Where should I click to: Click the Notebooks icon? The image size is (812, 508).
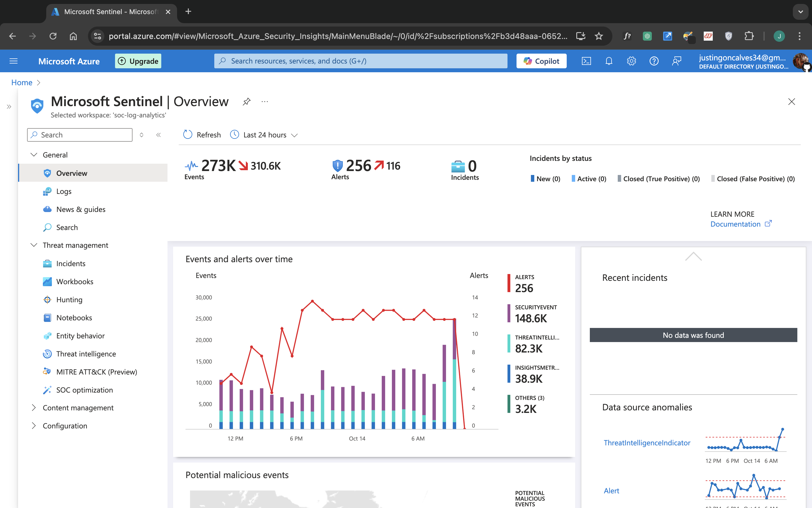pos(47,317)
